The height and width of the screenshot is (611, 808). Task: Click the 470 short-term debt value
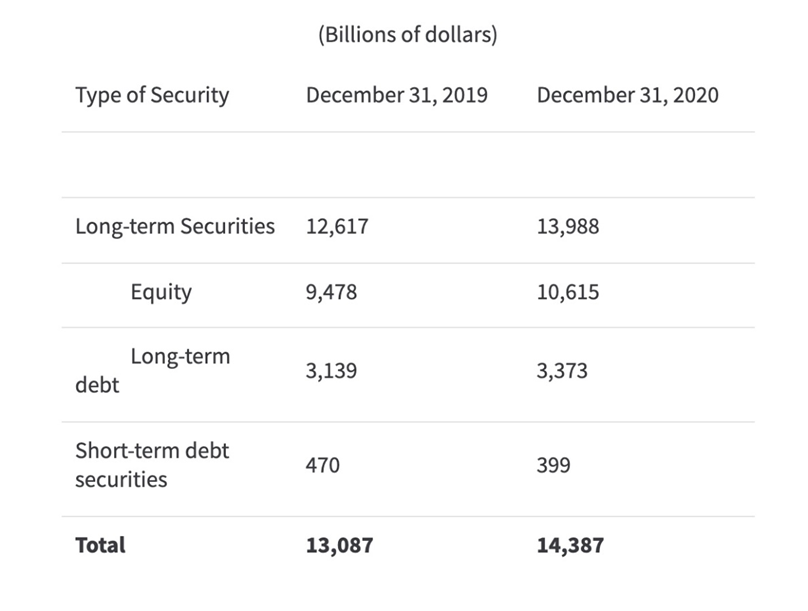323,466
